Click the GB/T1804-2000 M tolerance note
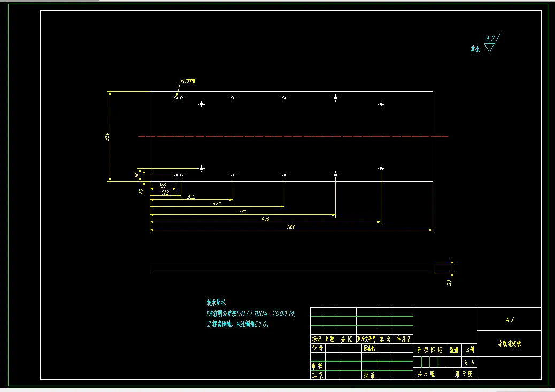Screen dimensions: 555x392 [x=251, y=313]
